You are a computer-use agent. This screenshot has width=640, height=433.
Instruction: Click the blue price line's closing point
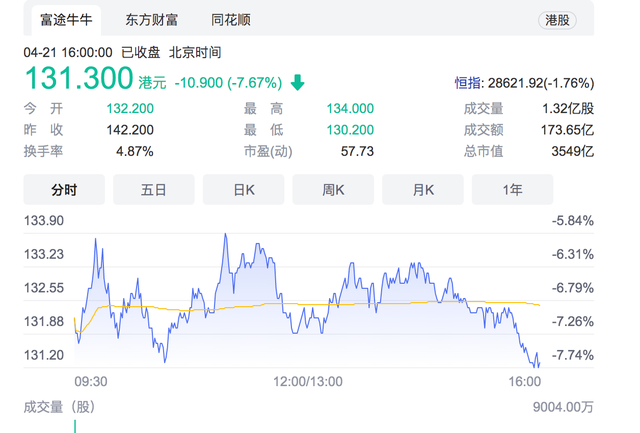540,364
